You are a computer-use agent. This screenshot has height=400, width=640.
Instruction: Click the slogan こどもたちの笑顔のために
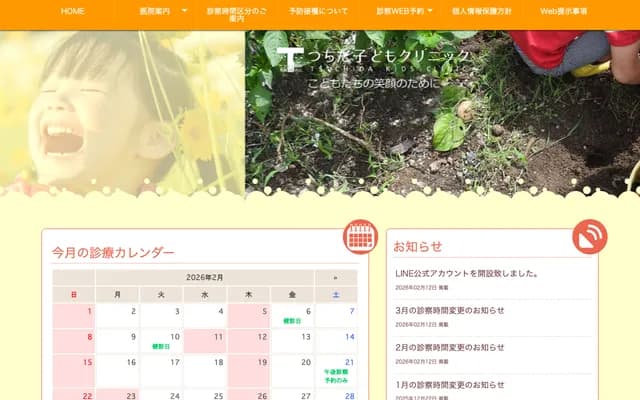(x=375, y=84)
